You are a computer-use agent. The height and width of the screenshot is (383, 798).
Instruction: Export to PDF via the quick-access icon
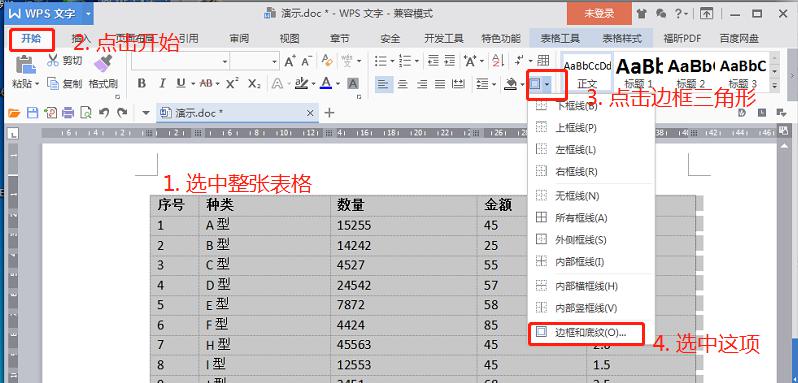50,113
